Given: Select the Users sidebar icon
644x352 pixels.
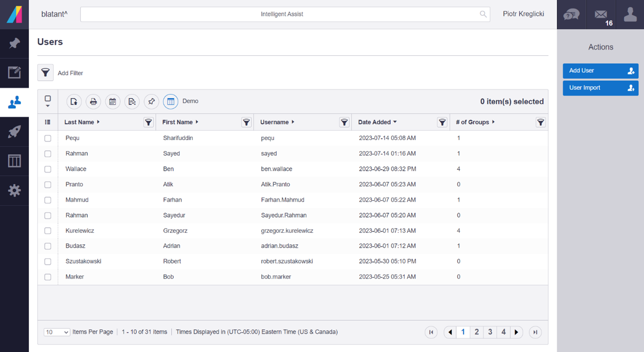Looking at the screenshot, I should pyautogui.click(x=14, y=102).
